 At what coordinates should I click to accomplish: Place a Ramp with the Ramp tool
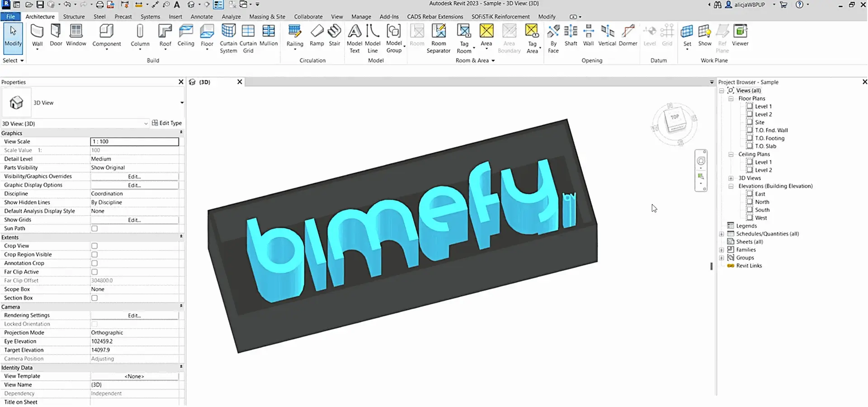click(x=316, y=35)
